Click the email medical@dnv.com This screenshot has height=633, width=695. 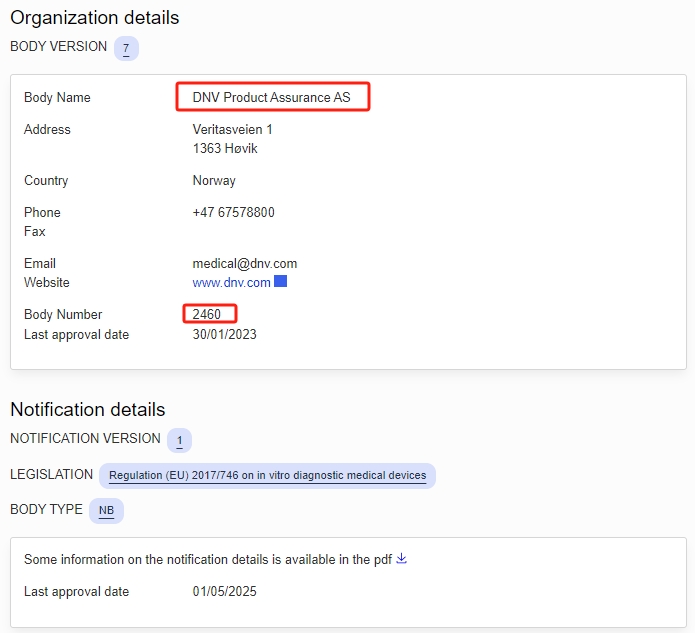tap(245, 263)
